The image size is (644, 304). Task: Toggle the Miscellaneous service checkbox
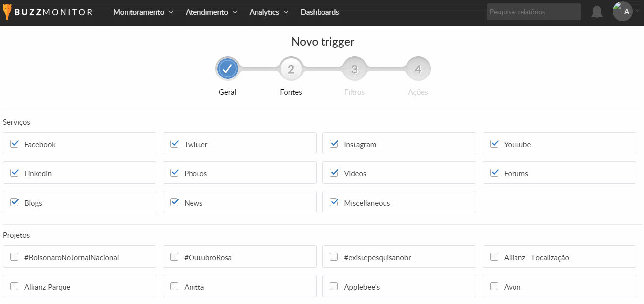(334, 203)
